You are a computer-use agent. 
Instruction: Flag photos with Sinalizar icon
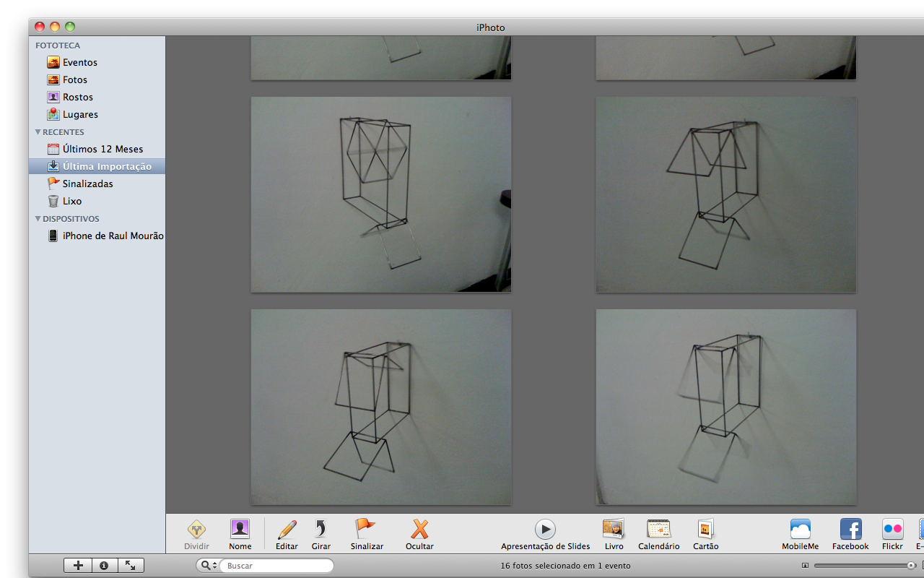pyautogui.click(x=366, y=530)
